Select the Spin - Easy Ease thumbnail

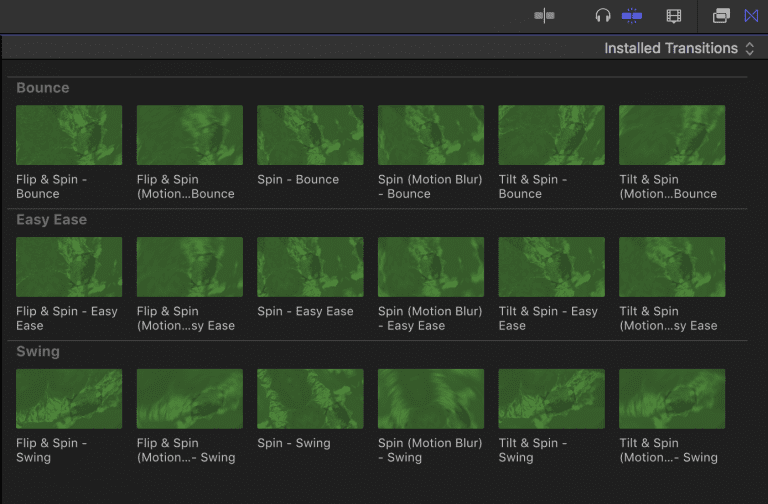(x=310, y=267)
